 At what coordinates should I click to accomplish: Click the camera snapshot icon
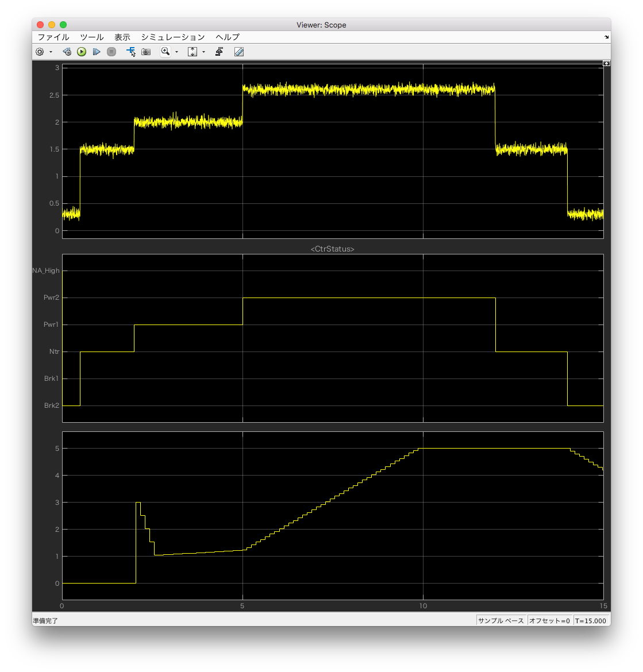tap(146, 52)
